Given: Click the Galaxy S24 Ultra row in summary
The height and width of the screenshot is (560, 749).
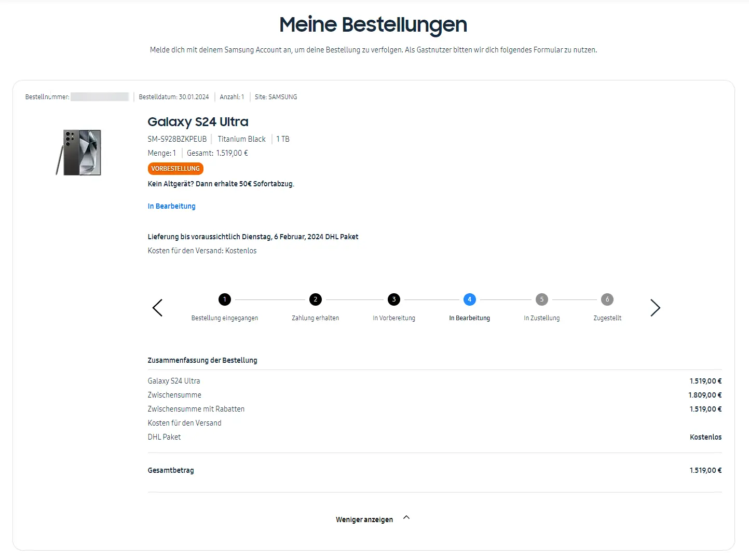Looking at the screenshot, I should 434,381.
